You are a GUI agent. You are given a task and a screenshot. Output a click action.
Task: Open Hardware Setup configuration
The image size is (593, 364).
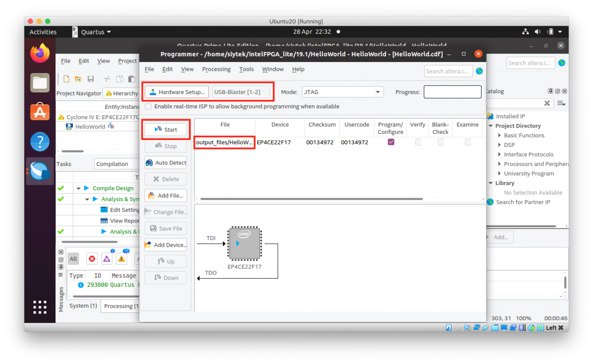pyautogui.click(x=176, y=92)
